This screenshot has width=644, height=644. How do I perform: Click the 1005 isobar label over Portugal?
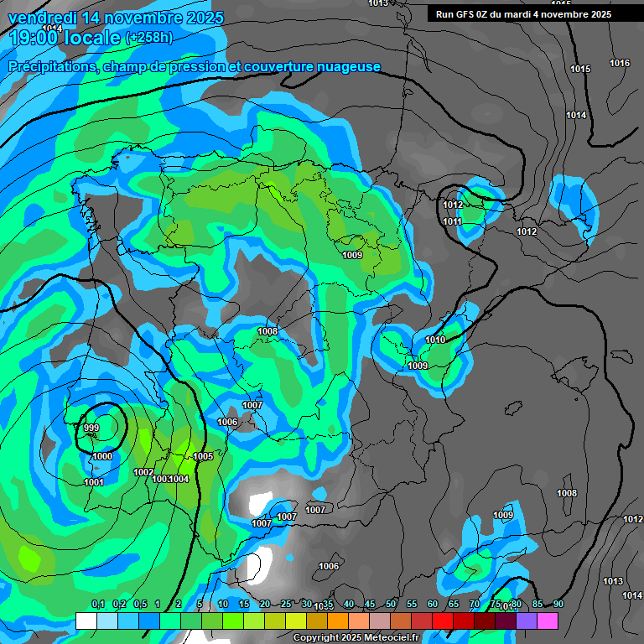tap(203, 456)
